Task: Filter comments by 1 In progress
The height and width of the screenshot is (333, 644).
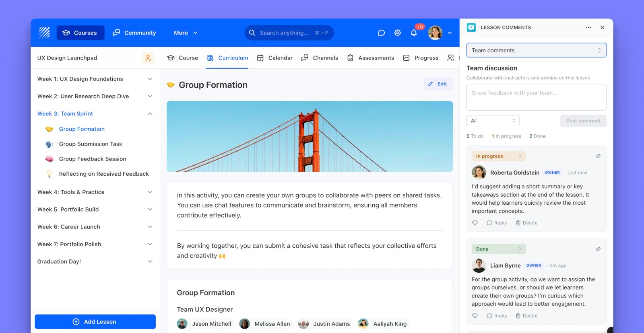Action: coord(506,136)
